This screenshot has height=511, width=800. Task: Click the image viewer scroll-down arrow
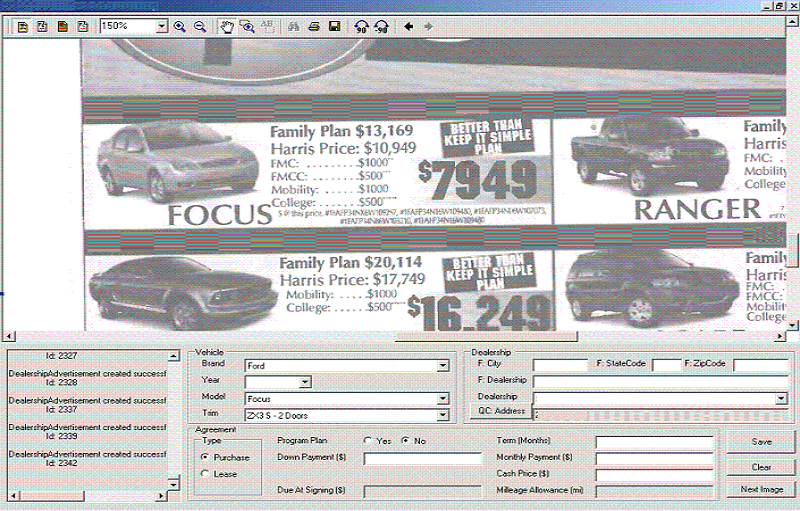pos(792,324)
